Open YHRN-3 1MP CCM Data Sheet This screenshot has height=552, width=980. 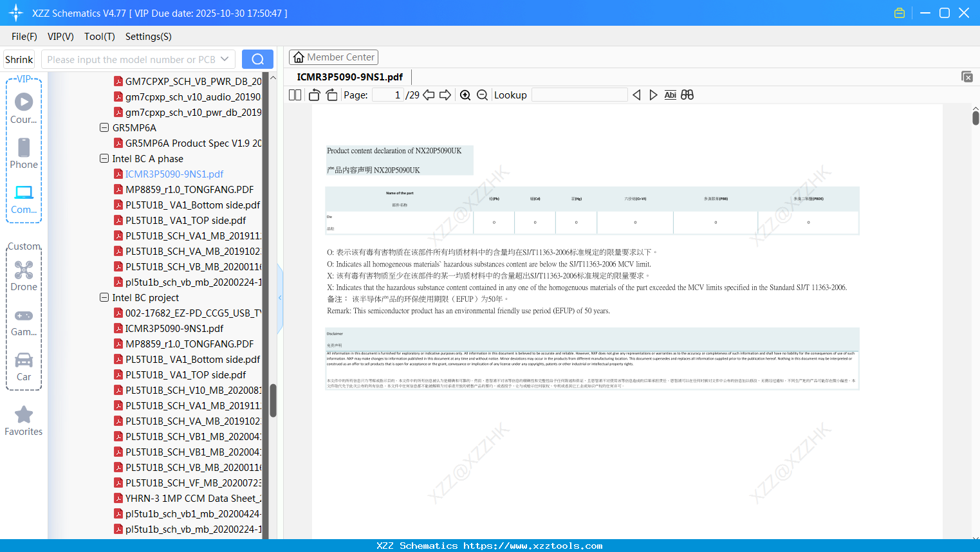(188, 498)
